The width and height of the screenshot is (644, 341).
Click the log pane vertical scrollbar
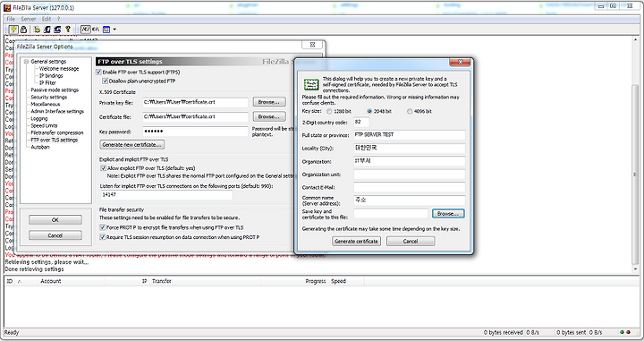pos(635,154)
